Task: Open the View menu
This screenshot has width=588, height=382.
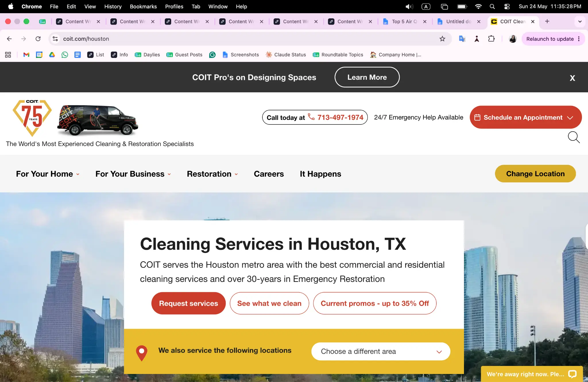Action: [90, 6]
